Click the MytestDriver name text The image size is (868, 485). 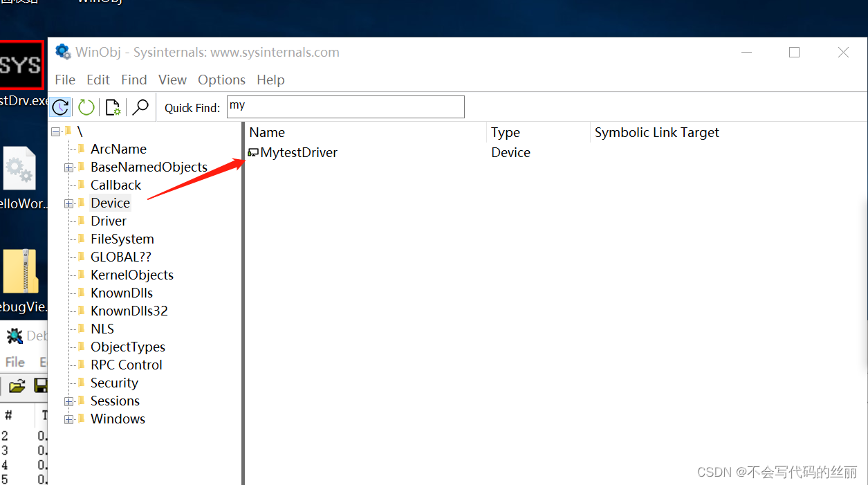pyautogui.click(x=299, y=152)
